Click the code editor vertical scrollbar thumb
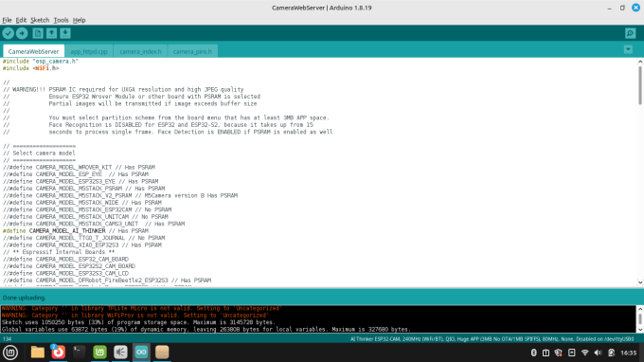The width and height of the screenshot is (644, 362). tap(640, 85)
